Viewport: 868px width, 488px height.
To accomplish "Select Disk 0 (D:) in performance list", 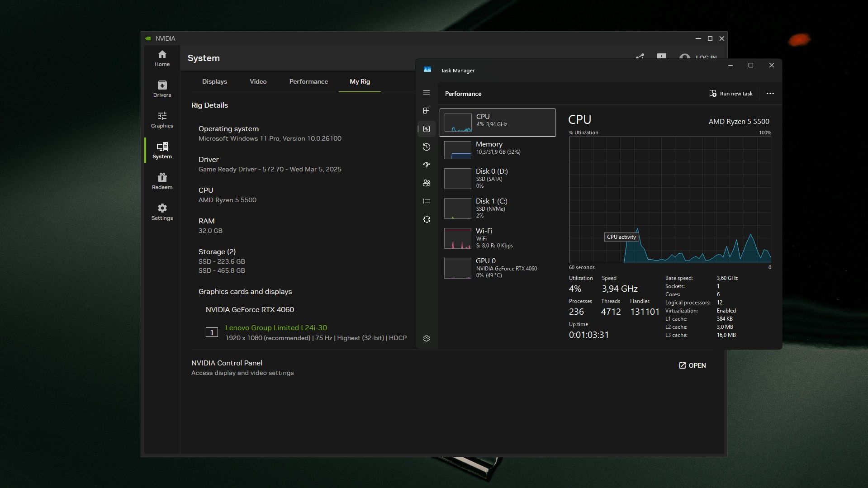I will coord(497,178).
